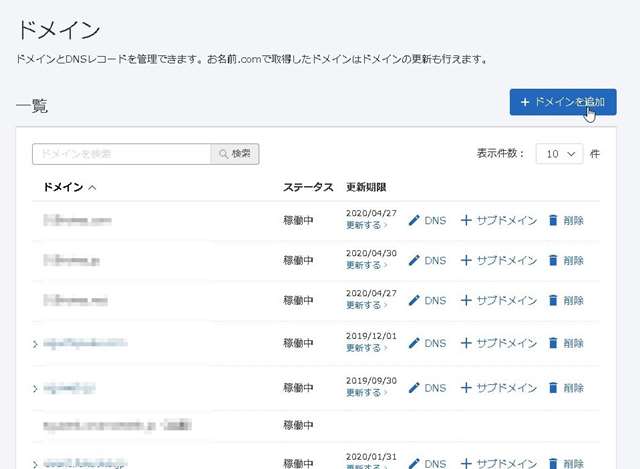This screenshot has height=469, width=640.
Task: Focus the ドメインを検索 search field
Action: (120, 154)
